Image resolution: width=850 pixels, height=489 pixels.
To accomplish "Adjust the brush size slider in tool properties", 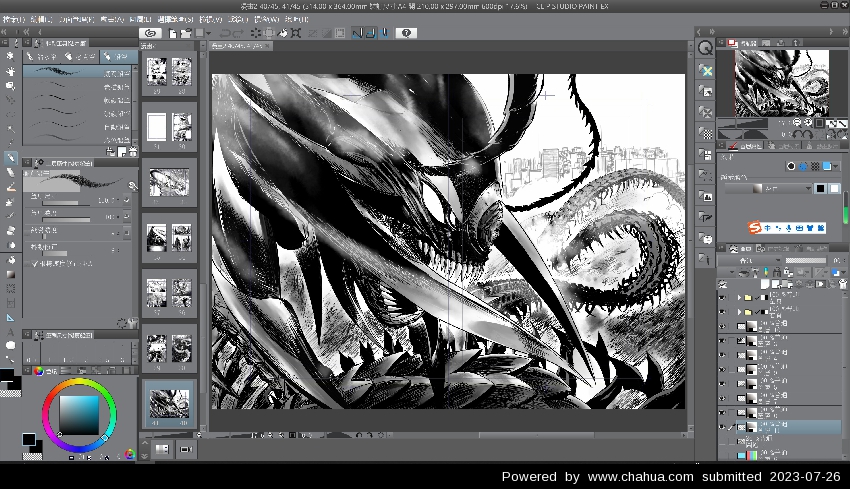I will coord(67,203).
